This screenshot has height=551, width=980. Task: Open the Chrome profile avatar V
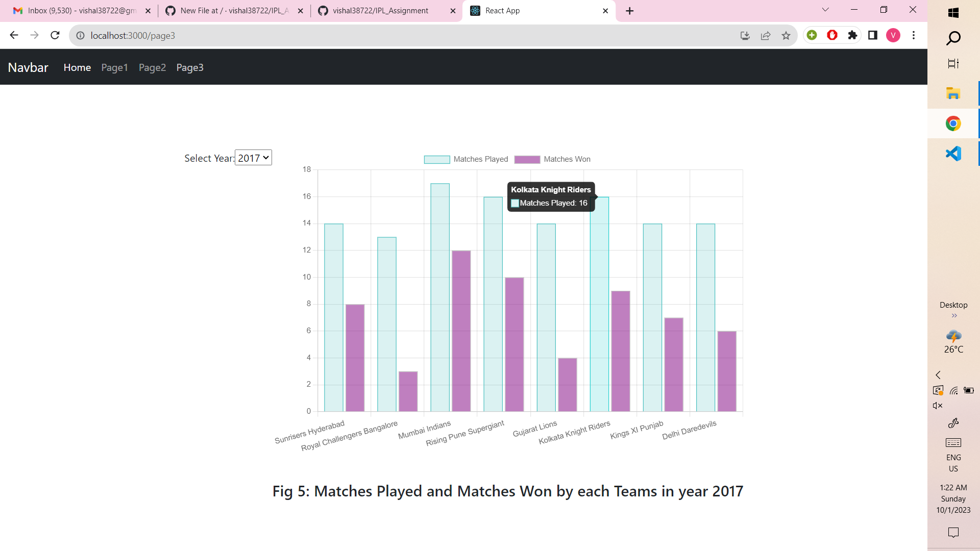(x=893, y=35)
